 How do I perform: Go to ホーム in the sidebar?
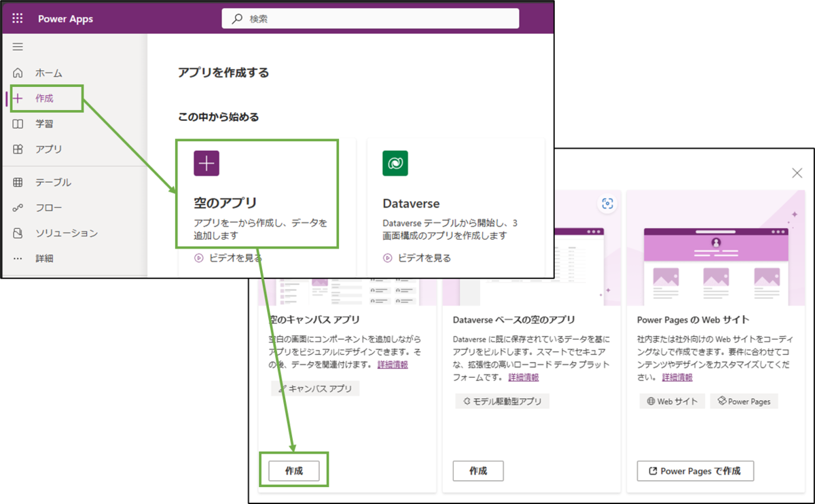coord(49,73)
